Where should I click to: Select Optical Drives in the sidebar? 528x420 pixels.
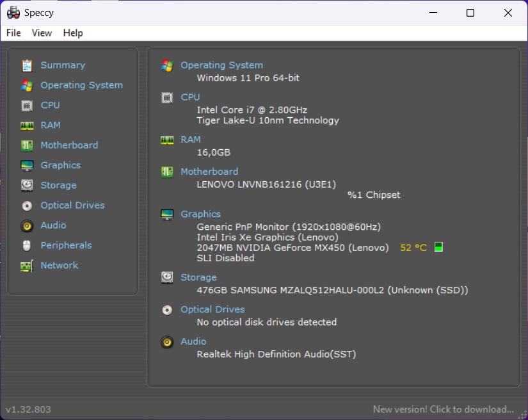click(73, 206)
